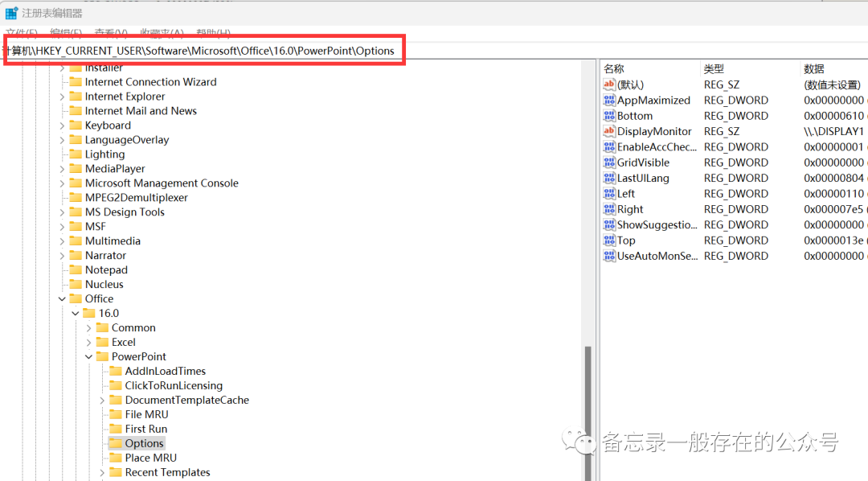Viewport: 868px width, 481px height.
Task: Click the Left DWORD value icon
Action: (x=609, y=193)
